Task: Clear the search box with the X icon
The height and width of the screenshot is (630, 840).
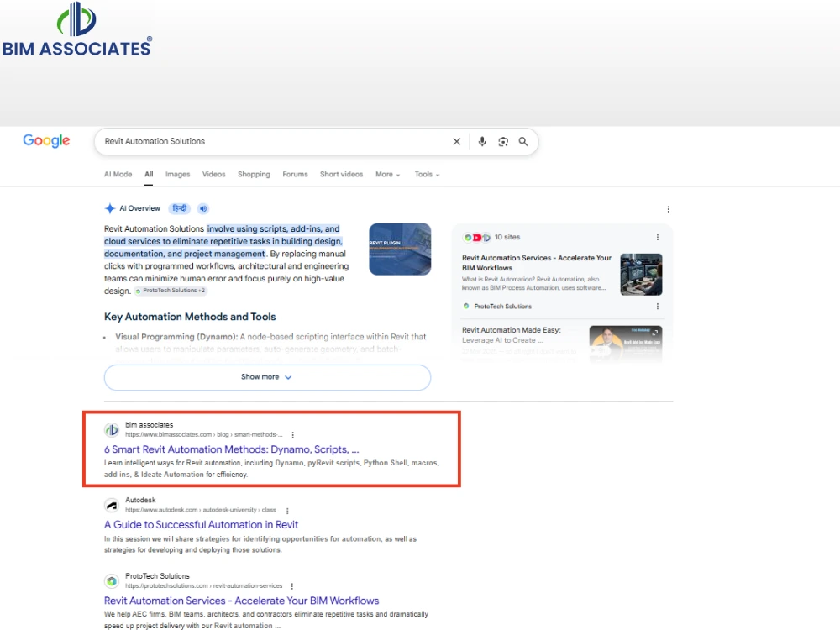Action: pos(456,141)
